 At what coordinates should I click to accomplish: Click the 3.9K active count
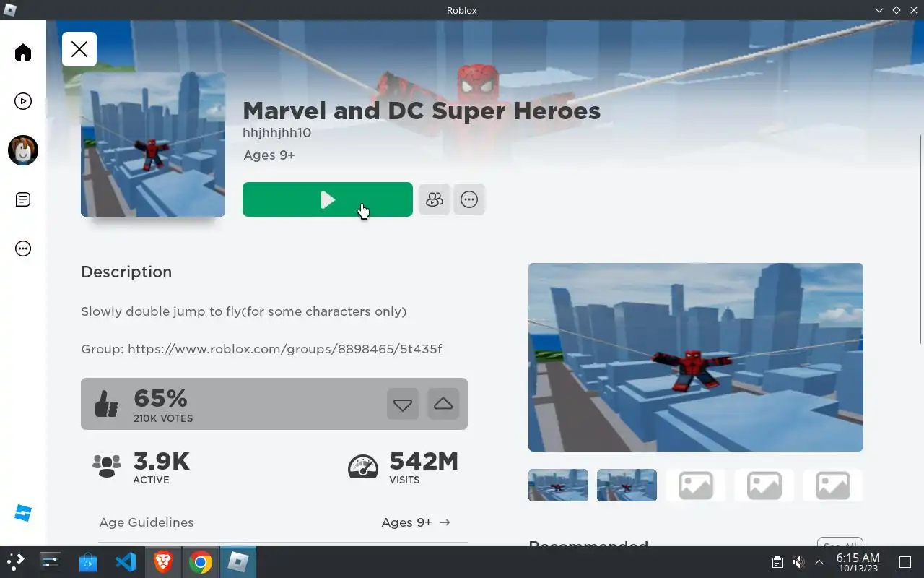pyautogui.click(x=162, y=461)
